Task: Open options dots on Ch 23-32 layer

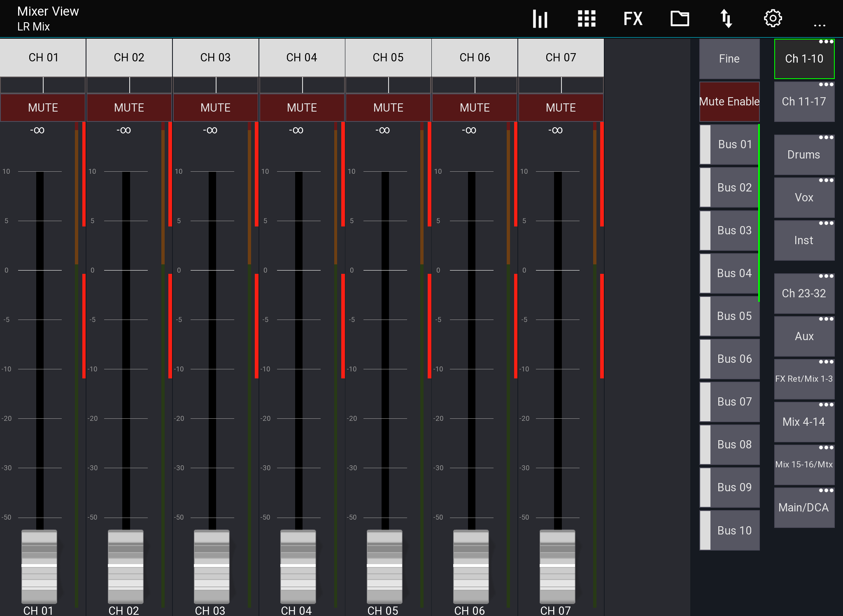Action: pos(826,276)
